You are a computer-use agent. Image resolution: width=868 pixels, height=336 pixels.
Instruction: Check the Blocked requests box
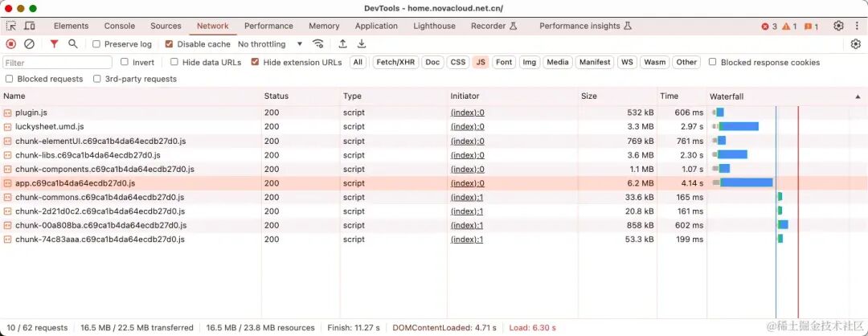coord(10,79)
